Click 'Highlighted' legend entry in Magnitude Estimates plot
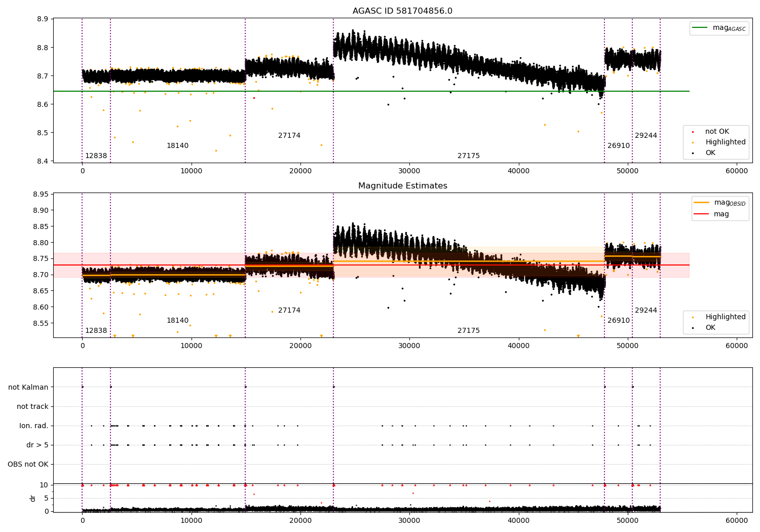 pyautogui.click(x=726, y=317)
